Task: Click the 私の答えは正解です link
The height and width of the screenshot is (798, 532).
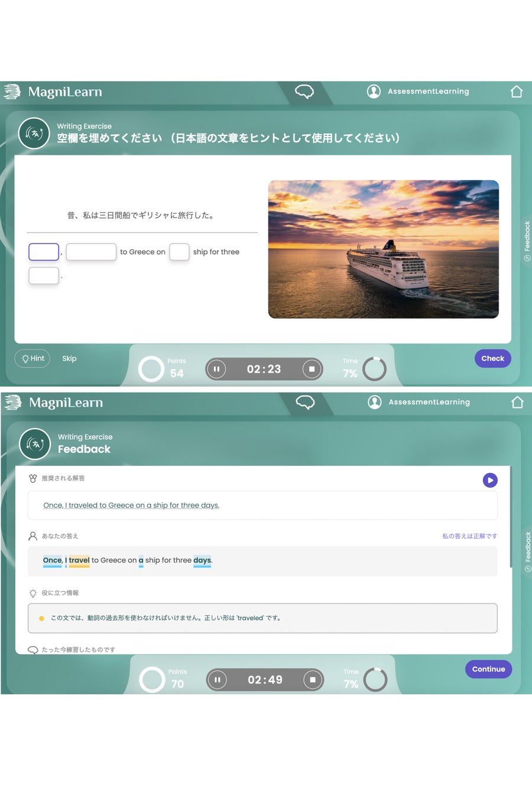Action: pyautogui.click(x=469, y=536)
